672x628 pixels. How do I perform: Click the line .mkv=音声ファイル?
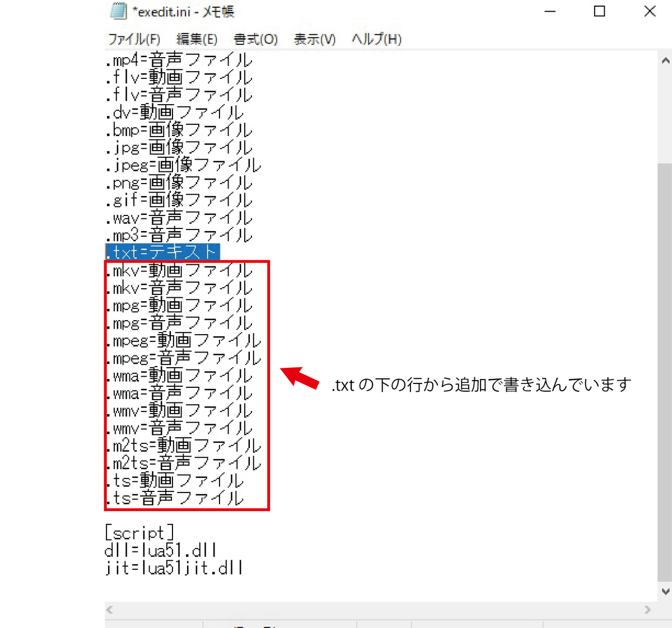coord(179,288)
